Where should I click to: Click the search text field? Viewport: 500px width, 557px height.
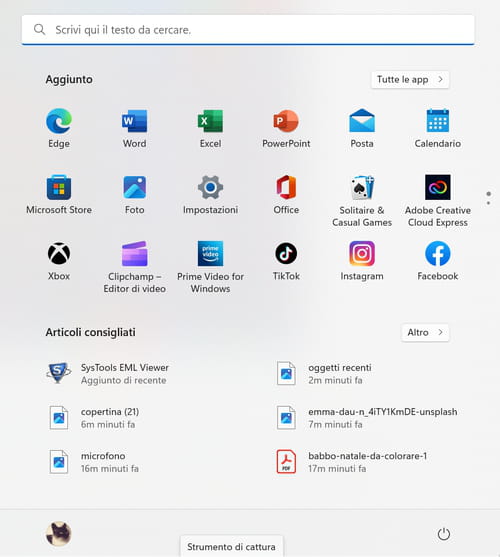coord(248,30)
